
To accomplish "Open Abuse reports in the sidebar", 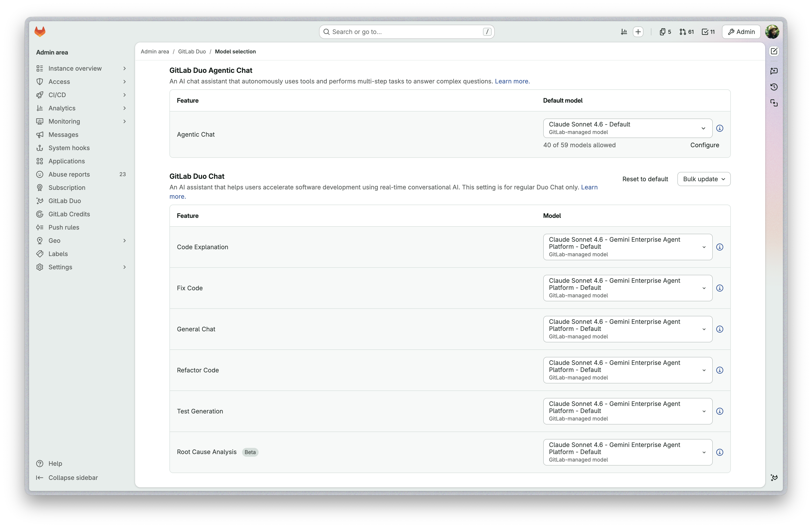I will tap(82, 174).
